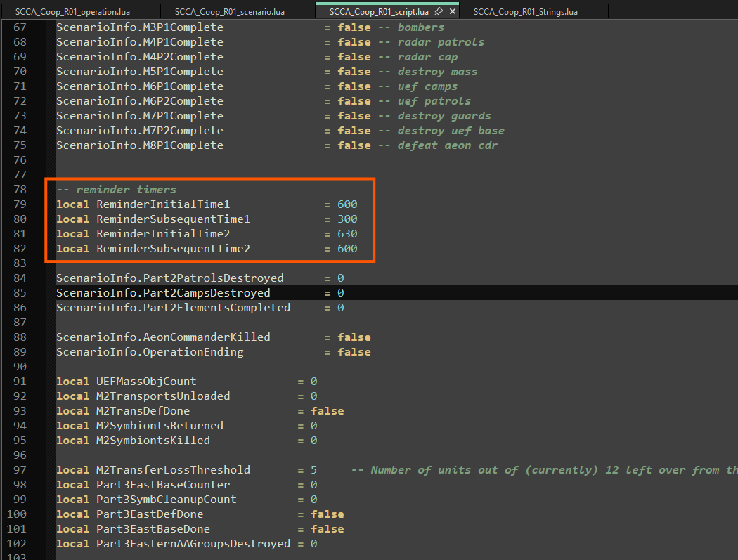This screenshot has width=738, height=560.
Task: Open the SCCA_Coop_R01_scenario.lua tab
Action: (230, 12)
